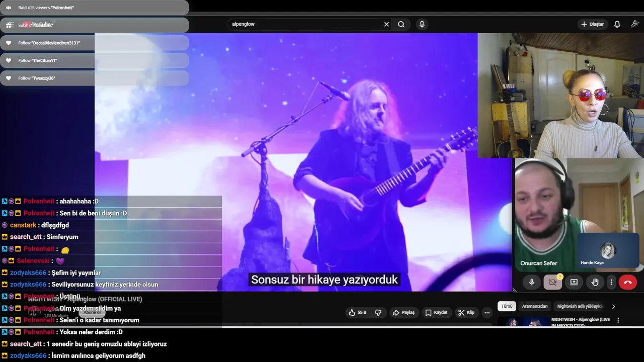This screenshot has height=362, width=644.
Task: Share screen in the video call
Action: (x=574, y=282)
